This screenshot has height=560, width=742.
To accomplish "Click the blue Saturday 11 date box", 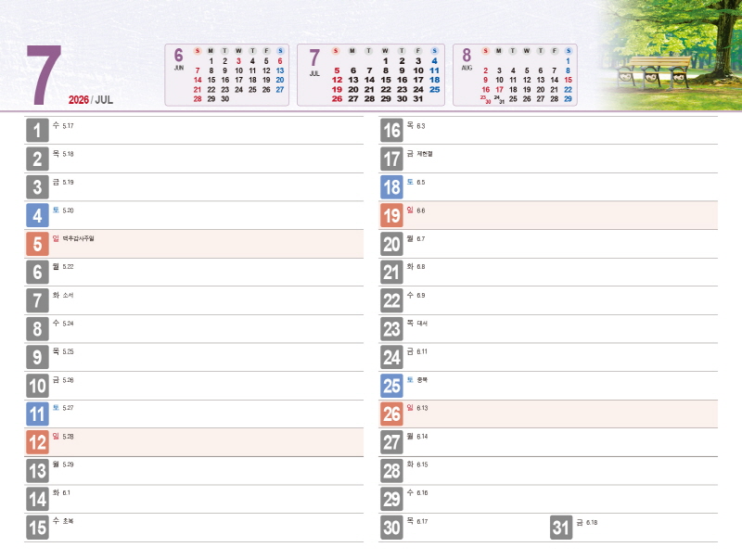I will pyautogui.click(x=37, y=414).
